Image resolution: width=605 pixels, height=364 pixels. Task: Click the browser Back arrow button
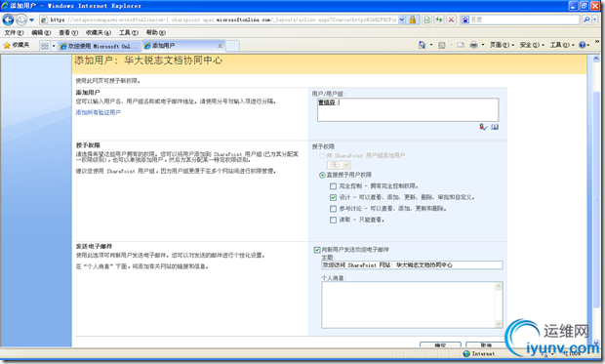8,20
